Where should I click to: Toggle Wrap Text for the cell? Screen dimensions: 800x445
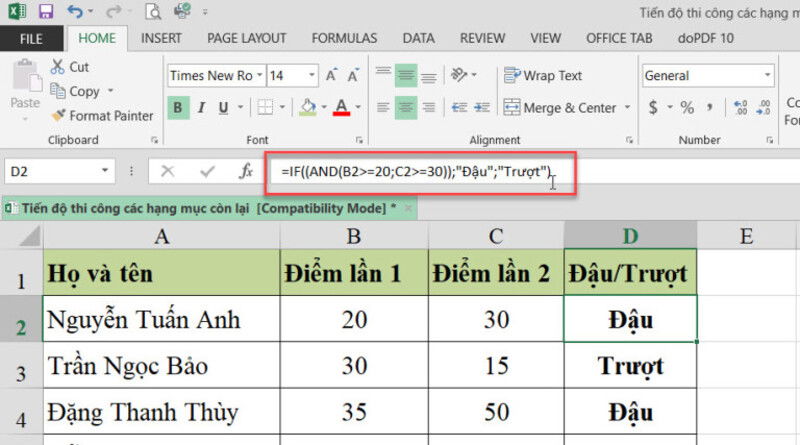544,76
